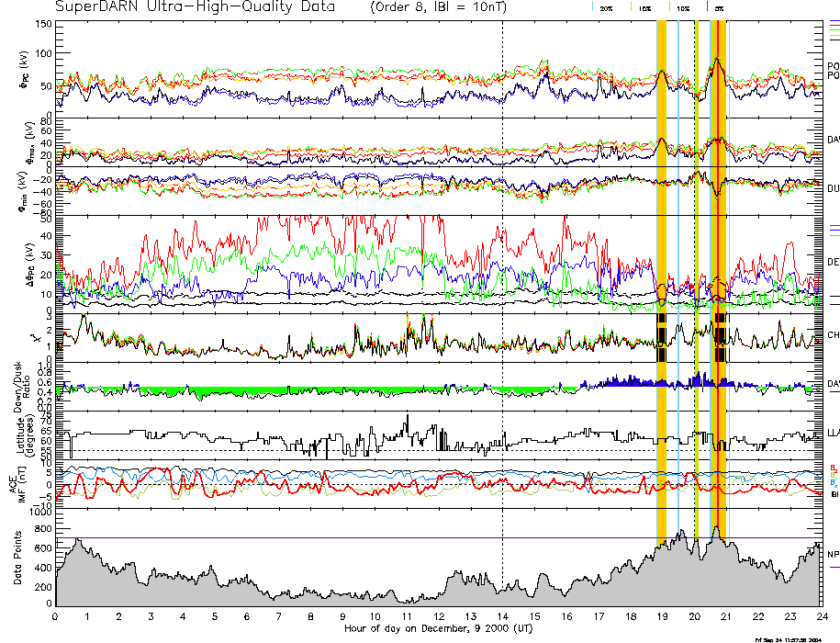Screen dimensions: 840x643
Task: Select the red 5% legend line
Action: (708, 6)
